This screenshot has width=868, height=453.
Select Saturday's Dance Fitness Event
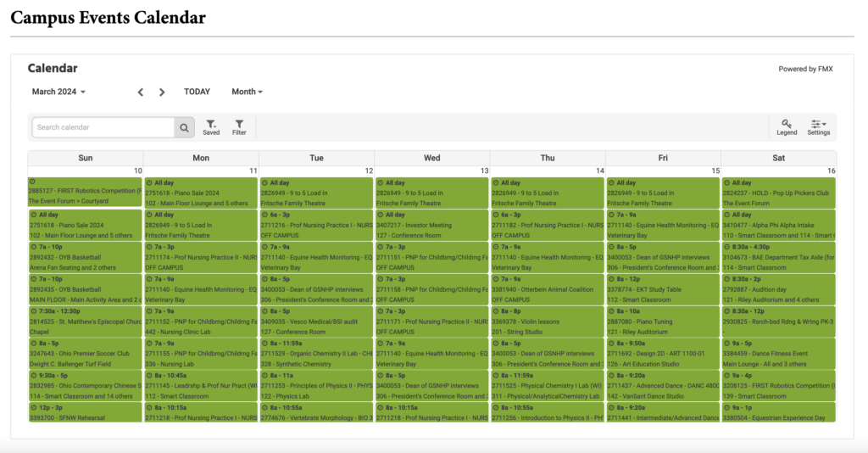777,354
